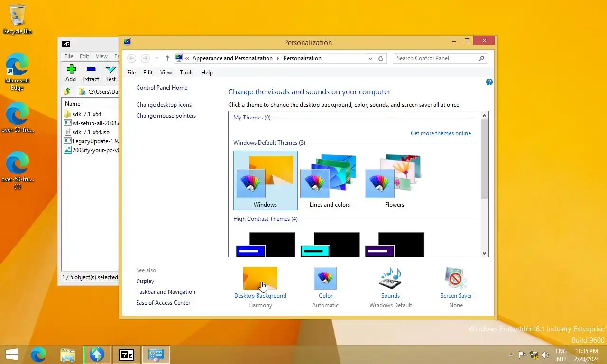The height and width of the screenshot is (364, 607).
Task: Open recent locations dropdown arrow
Action: (156, 58)
